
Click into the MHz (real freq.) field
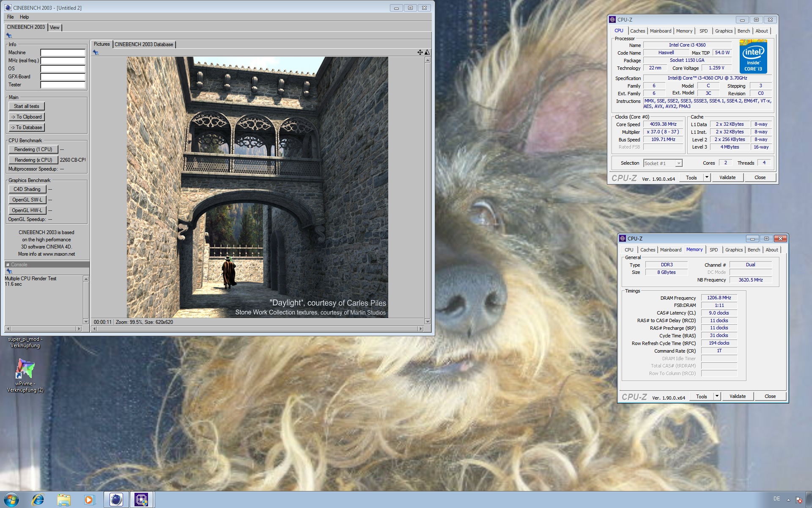pyautogui.click(x=63, y=61)
